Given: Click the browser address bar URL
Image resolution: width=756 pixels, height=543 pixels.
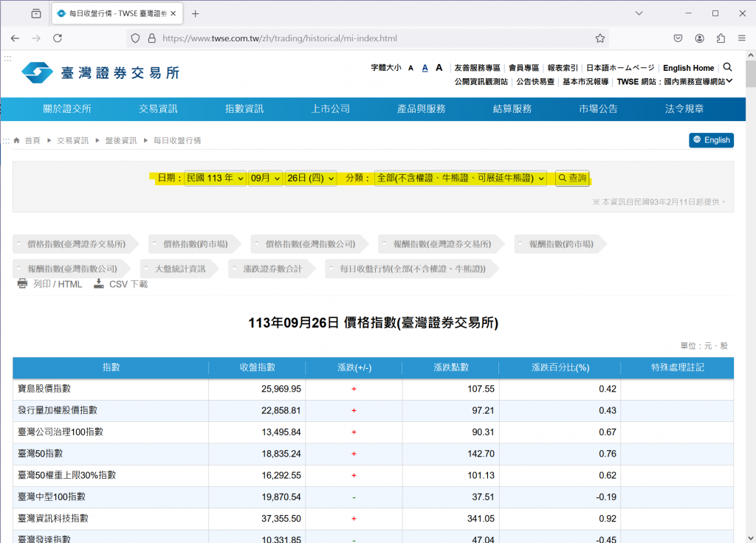Looking at the screenshot, I should [280, 38].
